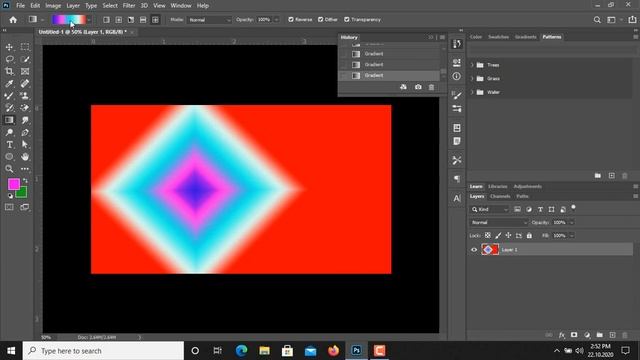The image size is (640, 360).
Task: Click the Windows search box
Action: 103,351
